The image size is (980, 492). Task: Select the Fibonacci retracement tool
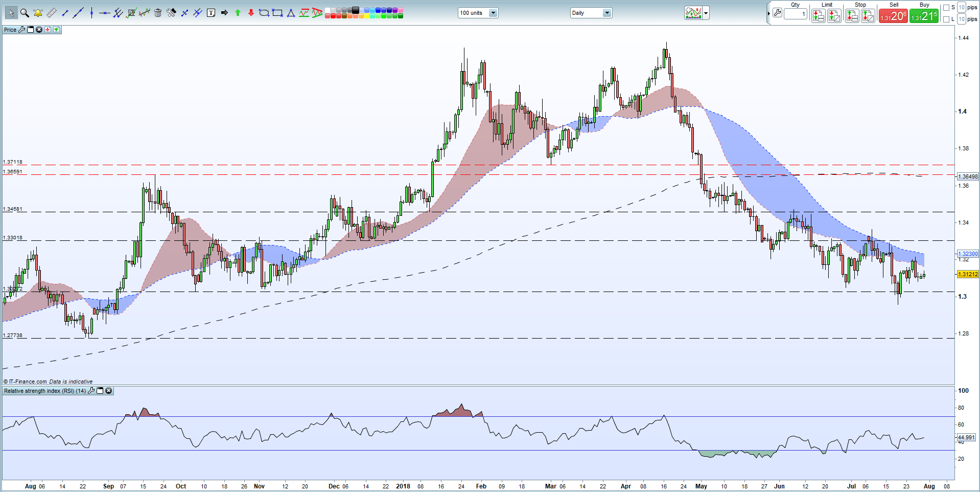click(x=131, y=13)
